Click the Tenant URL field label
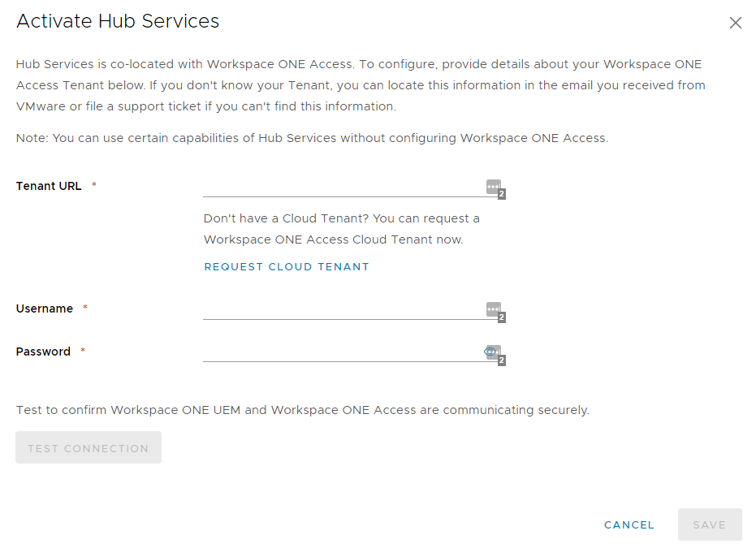The image size is (756, 548). click(49, 186)
